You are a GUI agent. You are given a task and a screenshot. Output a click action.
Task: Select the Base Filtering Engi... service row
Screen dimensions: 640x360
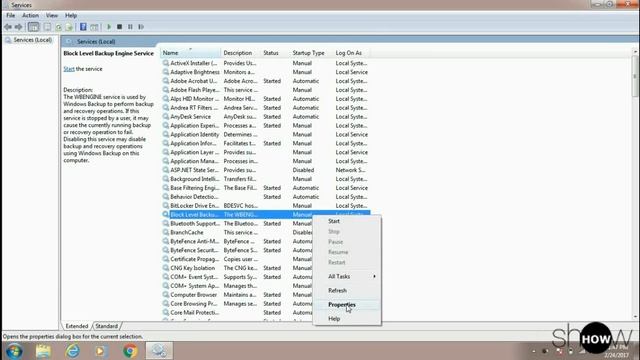[265, 188]
